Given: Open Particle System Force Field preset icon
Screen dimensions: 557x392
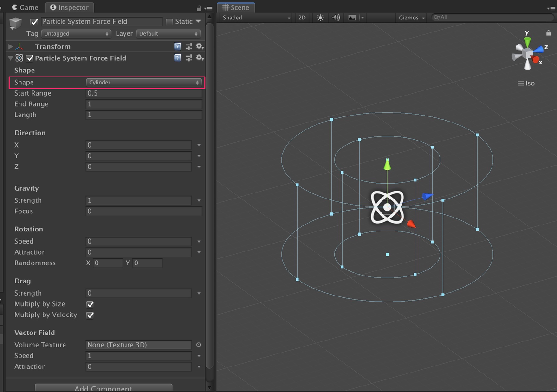Looking at the screenshot, I should (188, 58).
